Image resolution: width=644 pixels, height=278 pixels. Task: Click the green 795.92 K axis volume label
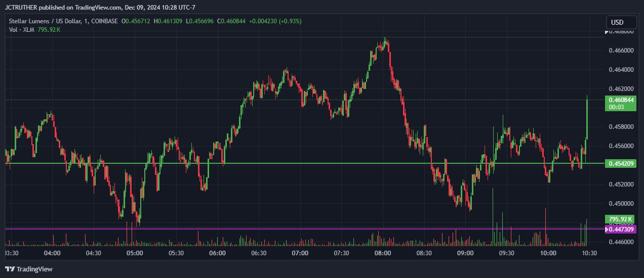coord(620,219)
